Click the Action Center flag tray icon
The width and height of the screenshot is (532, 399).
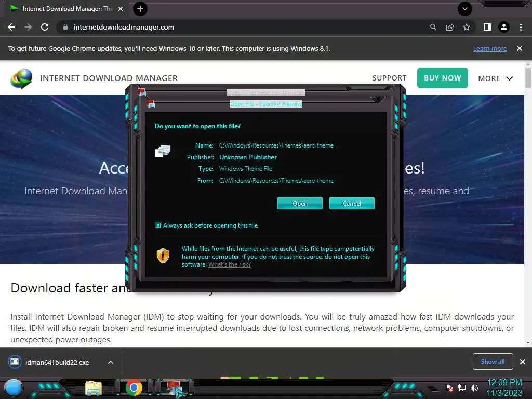[x=449, y=388]
